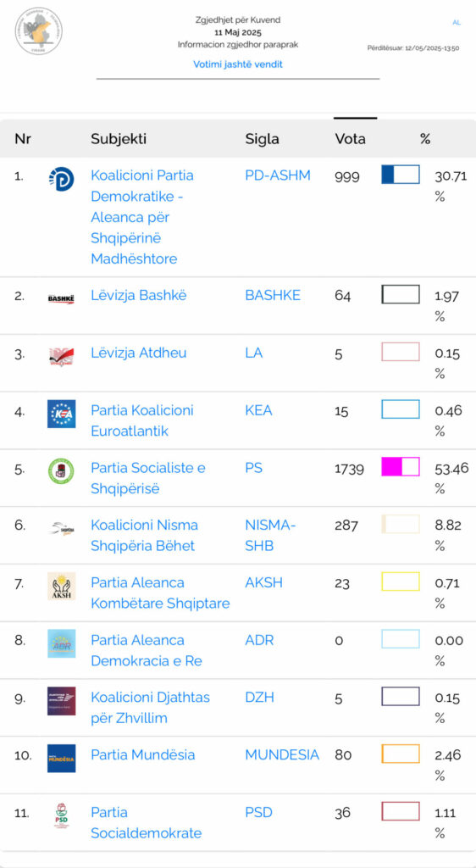
Task: Select the Subjekti column header
Action: [x=119, y=138]
